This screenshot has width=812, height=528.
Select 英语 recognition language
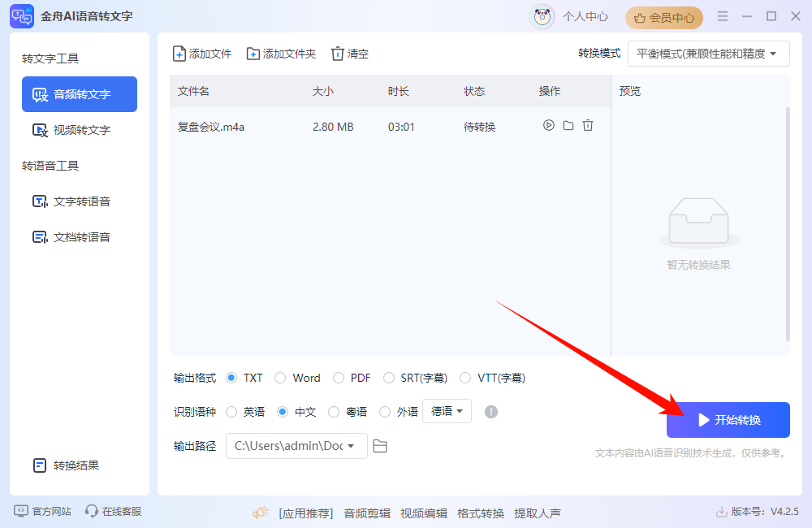tap(231, 412)
